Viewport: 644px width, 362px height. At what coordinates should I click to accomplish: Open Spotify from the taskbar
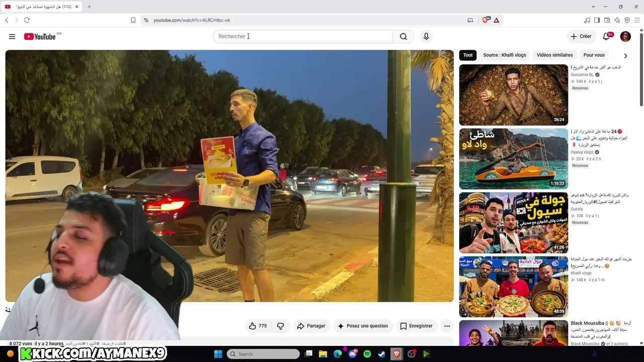coord(367,354)
